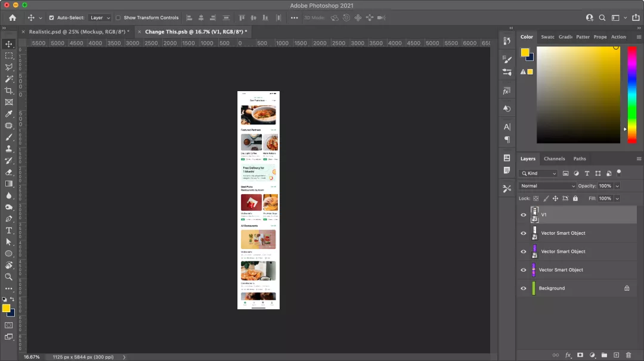
Task: Hide the V1 layer visibility
Action: coord(524,215)
